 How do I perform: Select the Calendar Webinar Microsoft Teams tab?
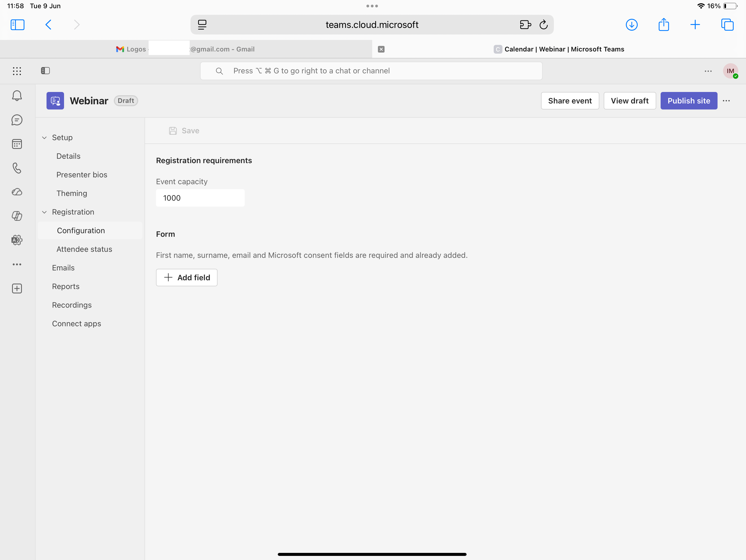tap(559, 49)
